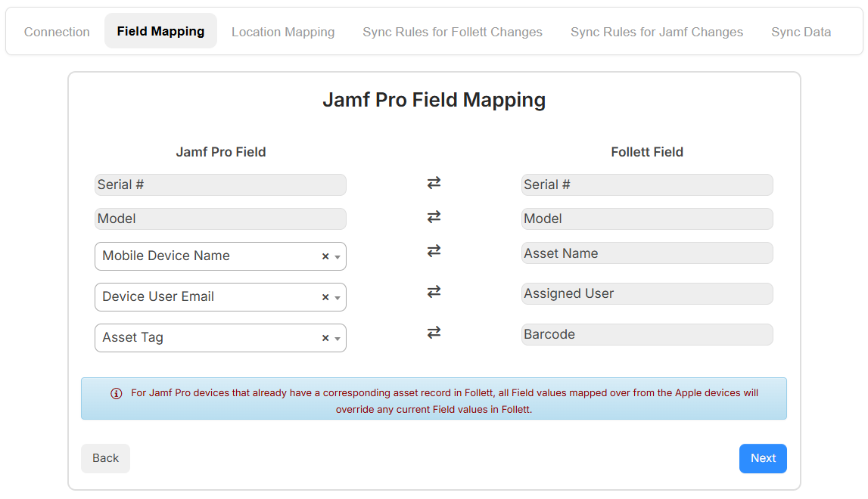Click the info icon in the warning banner

[117, 394]
